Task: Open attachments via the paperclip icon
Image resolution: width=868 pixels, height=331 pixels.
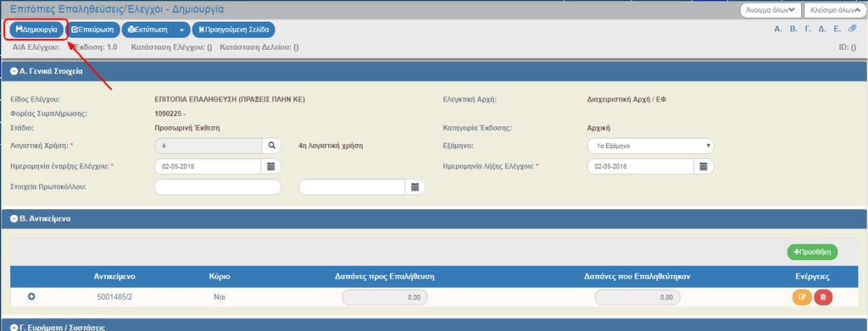Action: (x=853, y=29)
